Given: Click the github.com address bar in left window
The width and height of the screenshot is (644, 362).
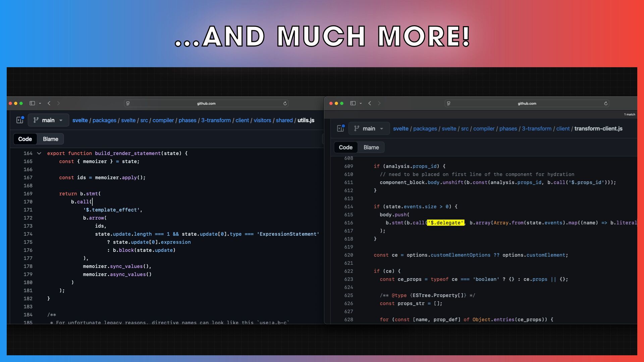Looking at the screenshot, I should (206, 103).
